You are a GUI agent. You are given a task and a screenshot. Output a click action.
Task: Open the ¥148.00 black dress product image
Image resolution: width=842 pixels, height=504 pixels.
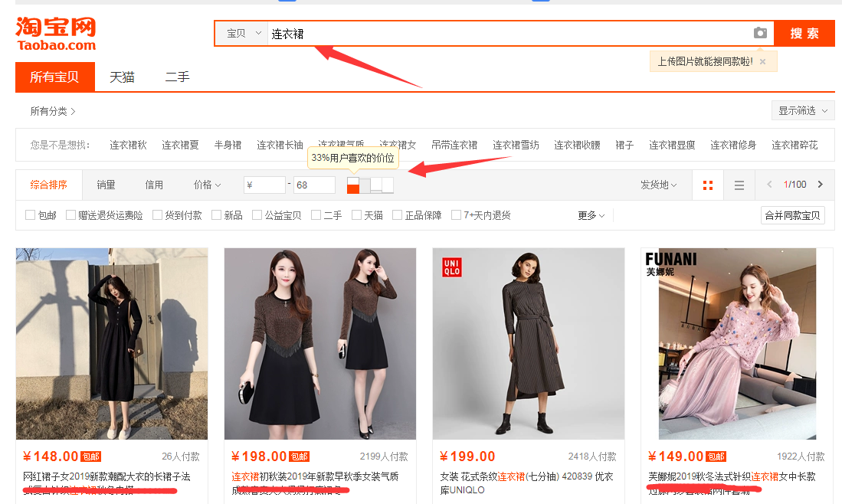[112, 343]
